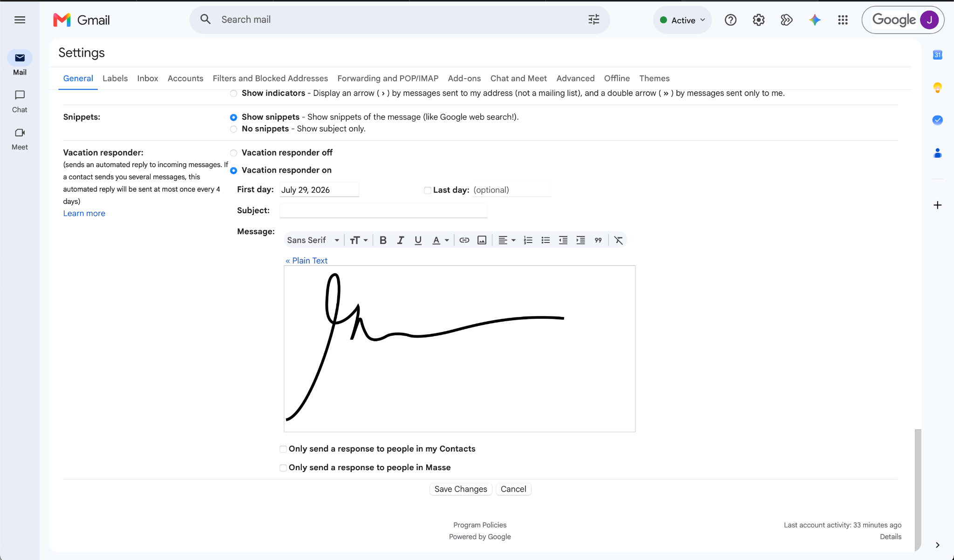Click the Subject input field
Image resolution: width=954 pixels, height=560 pixels.
[383, 210]
